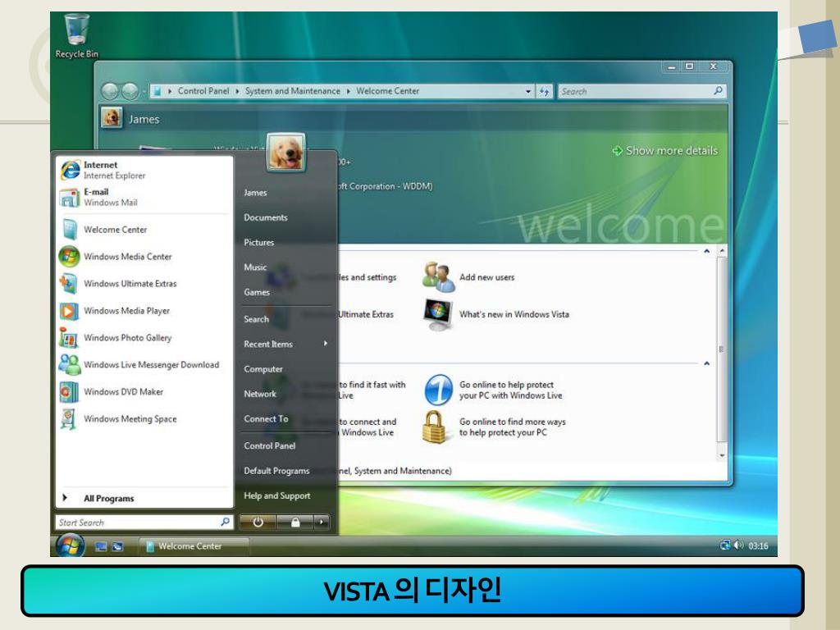Click the search magnifier in Welcome Center
The width and height of the screenshot is (840, 630).
click(x=718, y=91)
